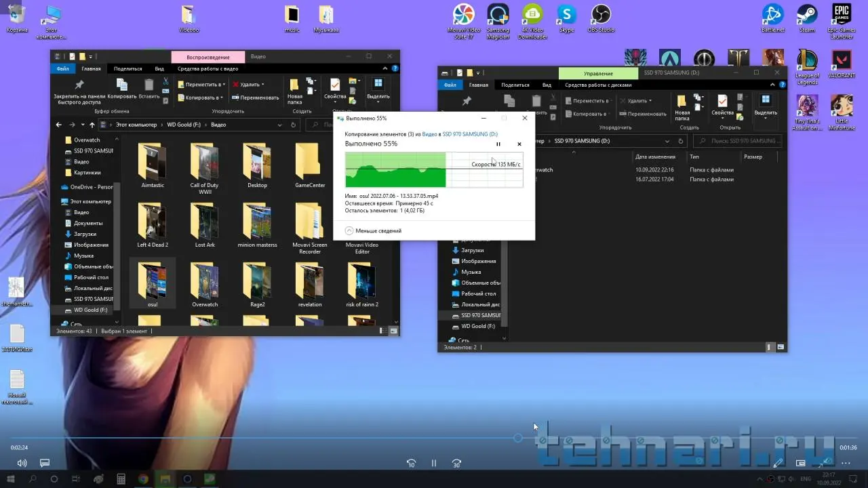Open the SSD 970 SAMSUNG (D:) destination link

470,134
